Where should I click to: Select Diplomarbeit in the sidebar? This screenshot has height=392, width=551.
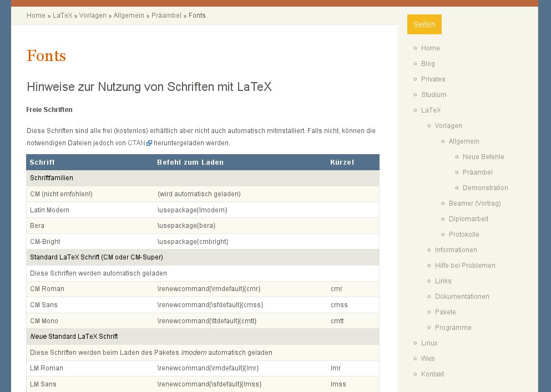point(468,219)
